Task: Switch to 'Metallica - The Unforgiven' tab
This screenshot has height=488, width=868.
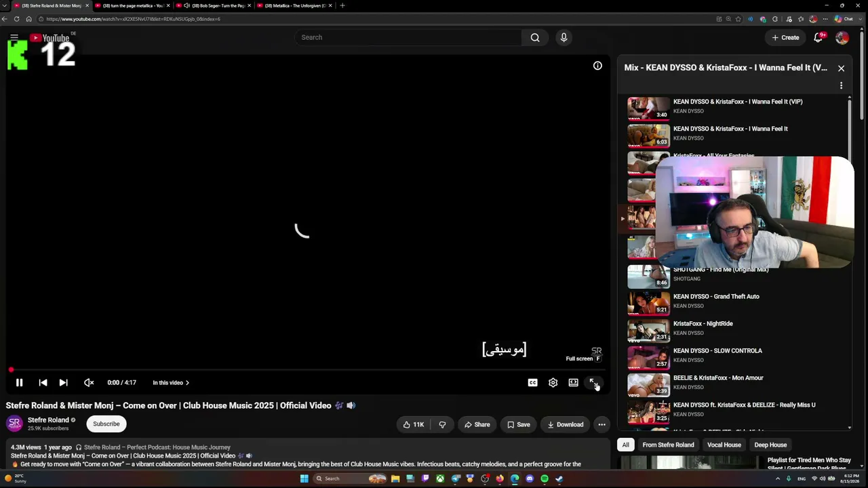Action: 294,5
